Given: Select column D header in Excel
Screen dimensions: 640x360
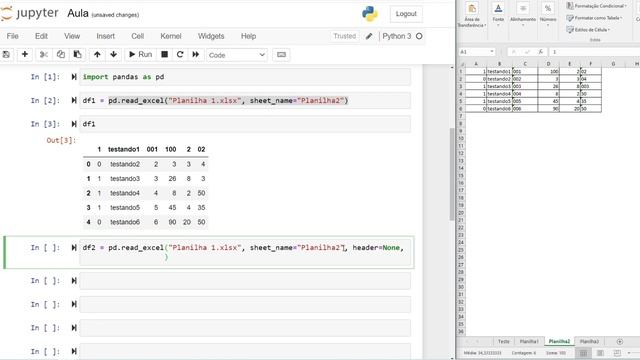Looking at the screenshot, I should [x=548, y=64].
